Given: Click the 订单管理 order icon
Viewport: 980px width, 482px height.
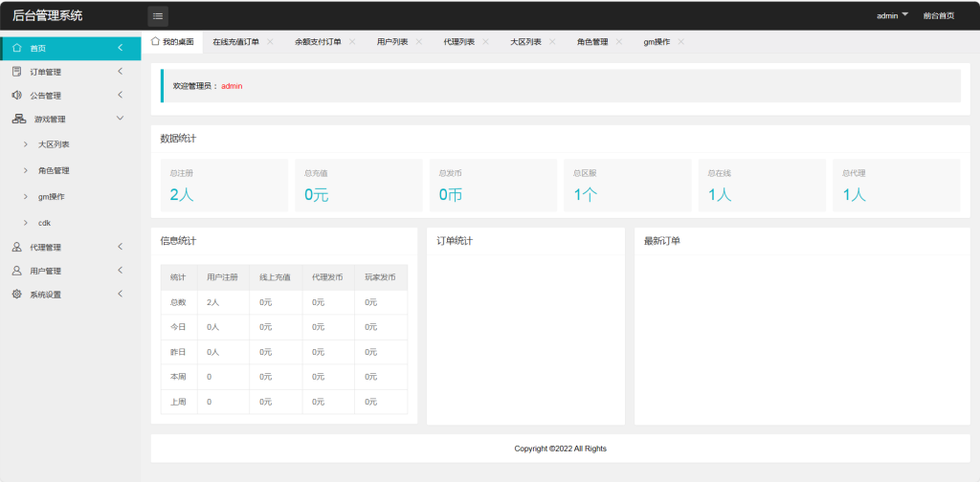Looking at the screenshot, I should 17,72.
